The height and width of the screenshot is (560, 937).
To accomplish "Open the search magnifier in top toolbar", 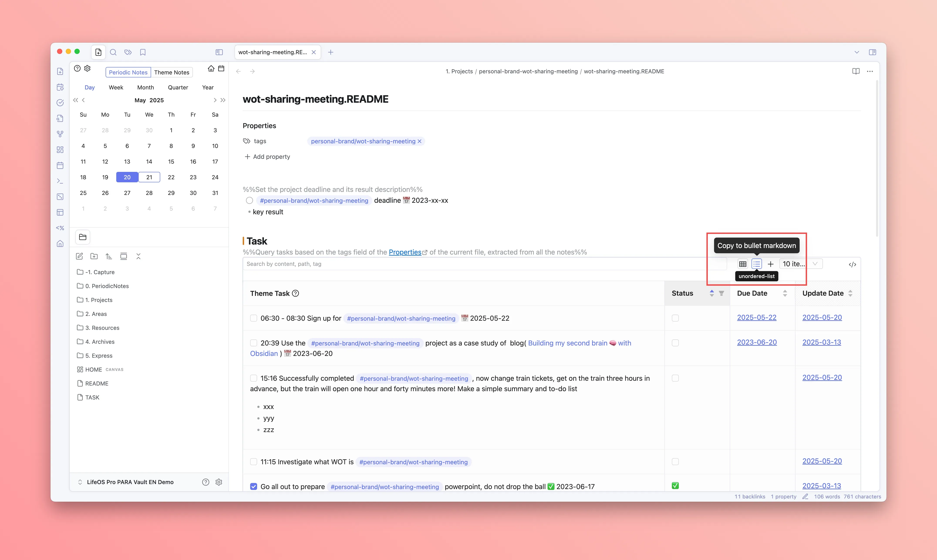I will click(x=113, y=52).
